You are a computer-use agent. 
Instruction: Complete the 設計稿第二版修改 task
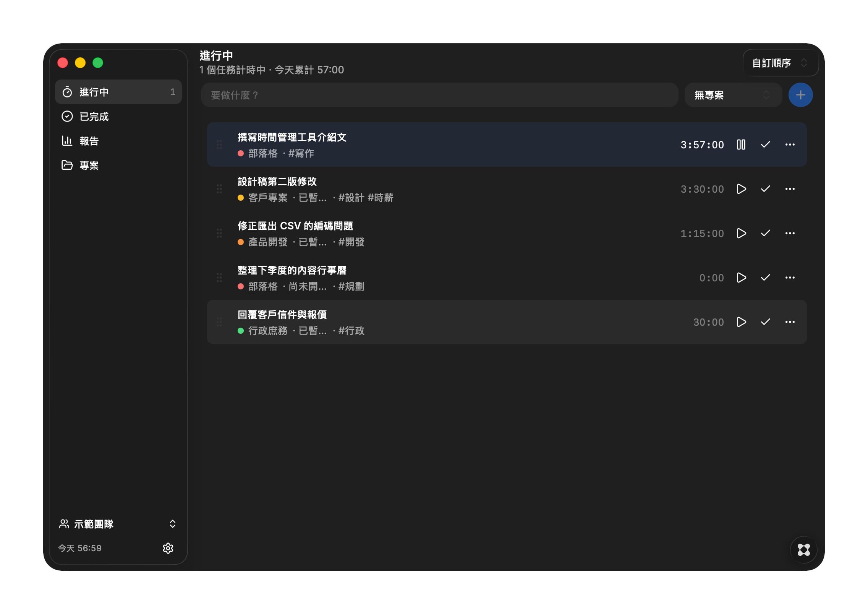[x=765, y=189]
